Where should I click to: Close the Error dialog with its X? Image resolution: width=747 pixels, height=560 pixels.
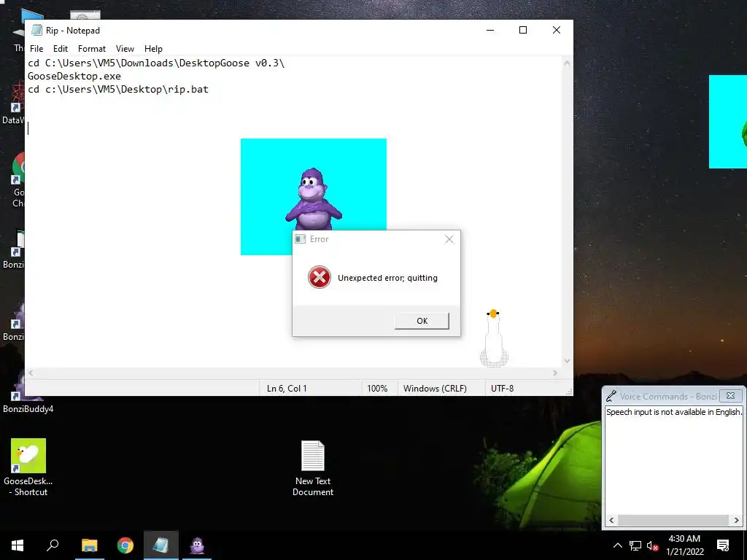point(449,239)
